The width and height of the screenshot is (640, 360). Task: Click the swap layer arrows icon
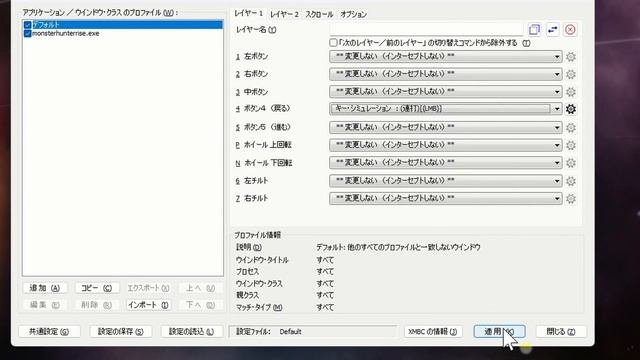pyautogui.click(x=552, y=29)
